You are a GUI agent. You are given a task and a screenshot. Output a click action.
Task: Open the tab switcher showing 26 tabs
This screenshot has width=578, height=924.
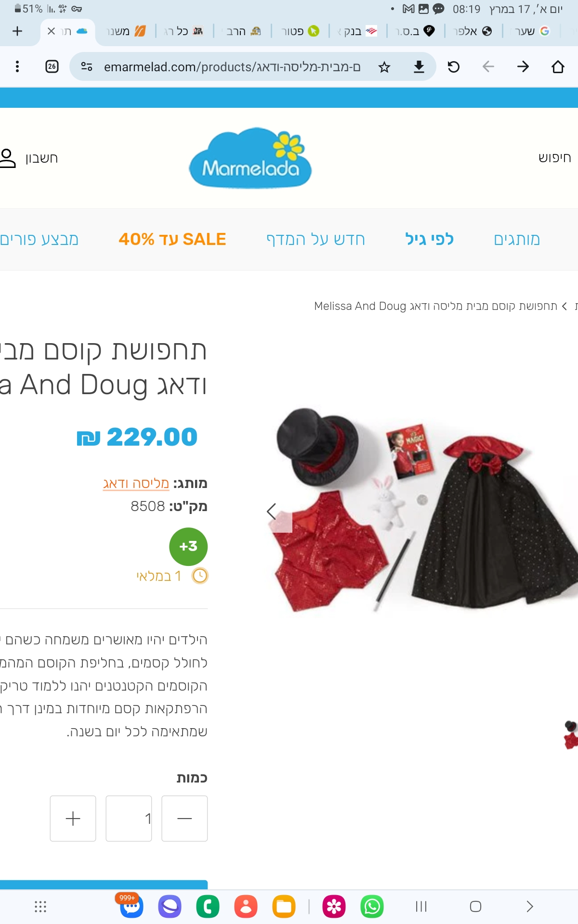(x=52, y=66)
